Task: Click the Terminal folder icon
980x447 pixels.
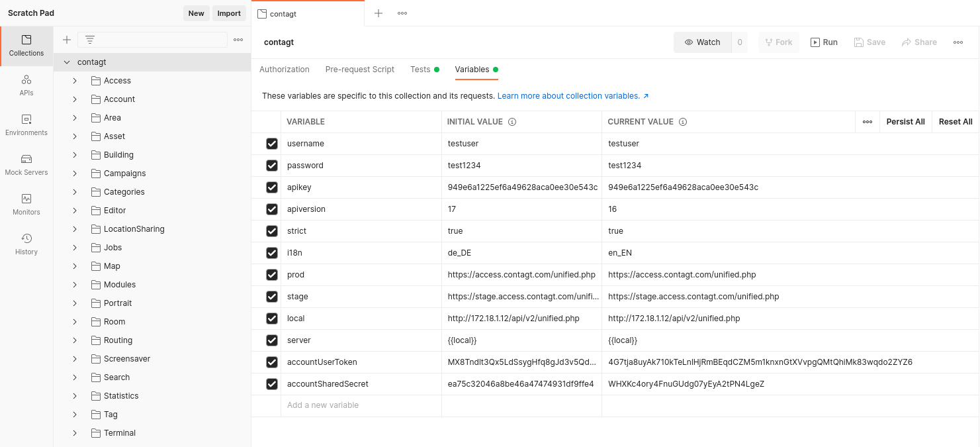Action: [x=95, y=433]
